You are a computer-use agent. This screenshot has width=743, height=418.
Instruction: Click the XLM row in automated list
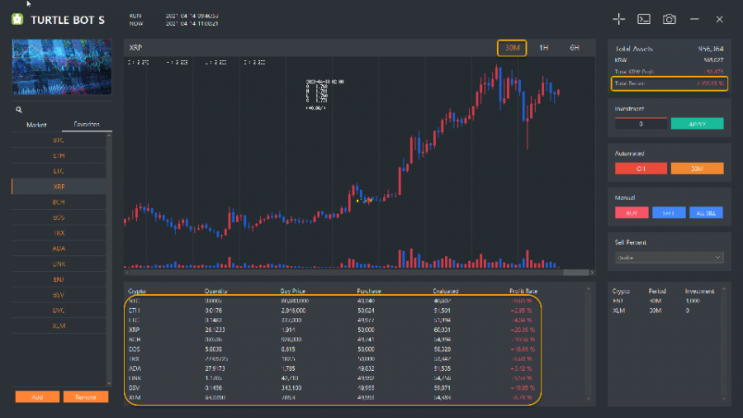[x=666, y=311]
